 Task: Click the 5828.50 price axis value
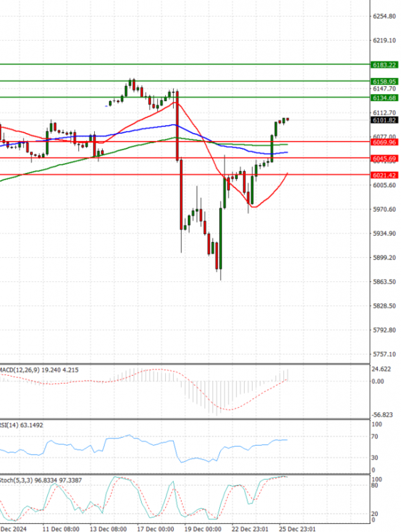[x=384, y=306]
